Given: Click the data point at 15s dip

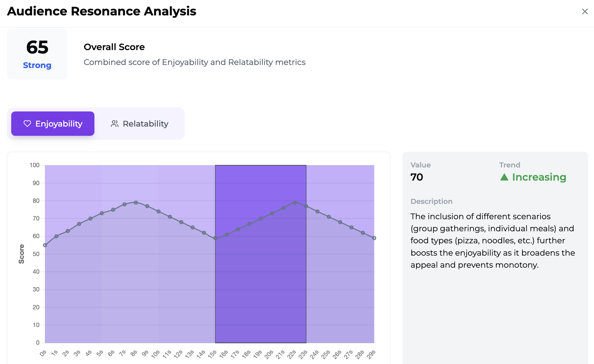Looking at the screenshot, I should click(215, 238).
